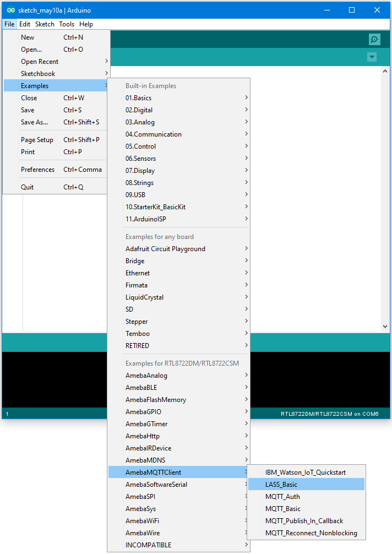Open AmebaAnalog examples
This screenshot has width=392, height=554.
pos(179,376)
